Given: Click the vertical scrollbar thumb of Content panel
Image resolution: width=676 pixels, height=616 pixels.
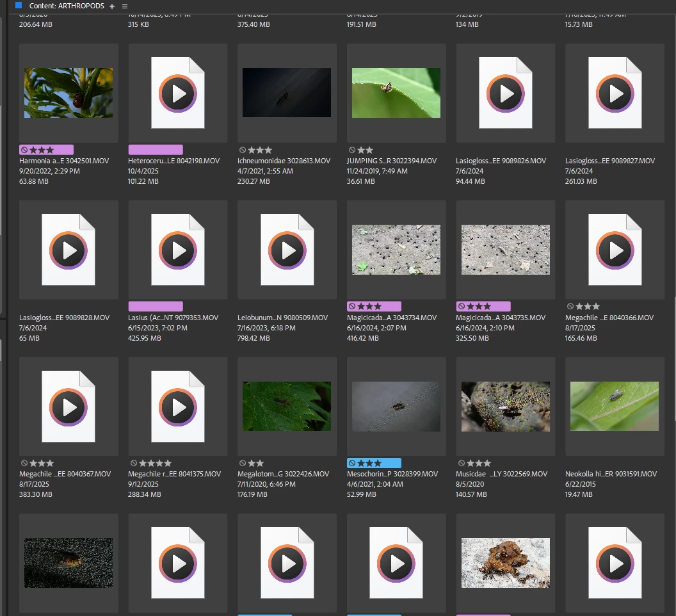Looking at the screenshot, I should 675,358.
